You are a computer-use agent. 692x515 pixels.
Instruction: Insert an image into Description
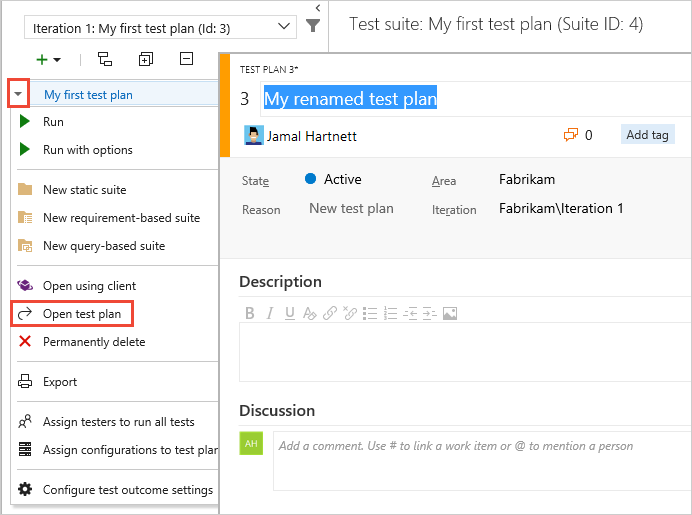click(x=450, y=313)
